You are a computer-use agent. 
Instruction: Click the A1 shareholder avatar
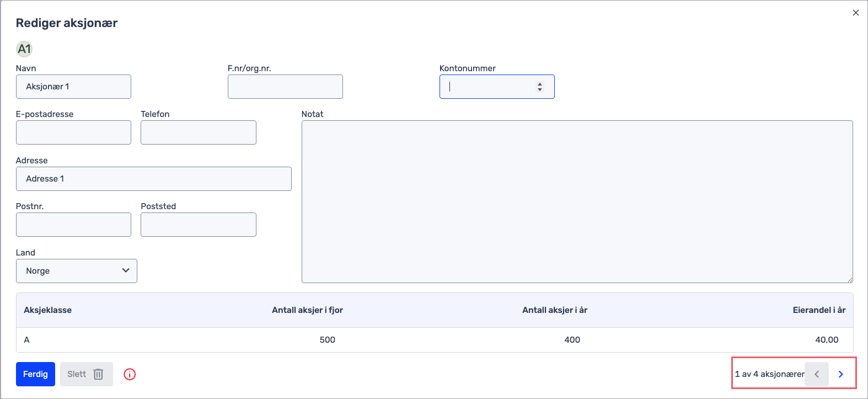[24, 49]
